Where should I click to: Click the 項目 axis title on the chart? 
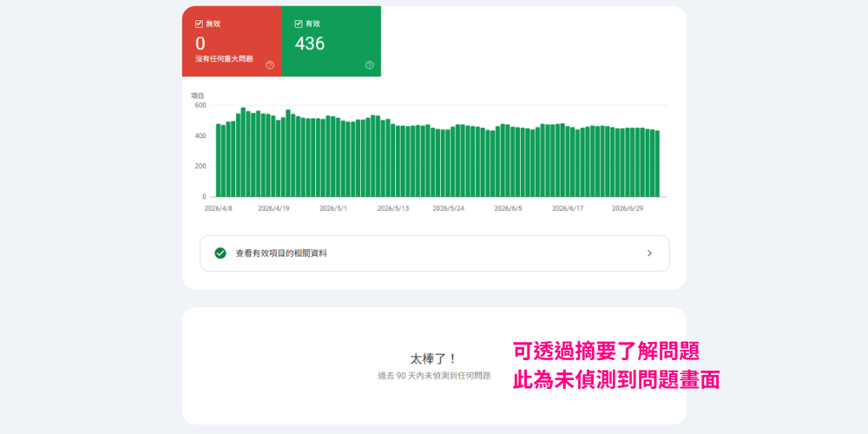click(198, 95)
